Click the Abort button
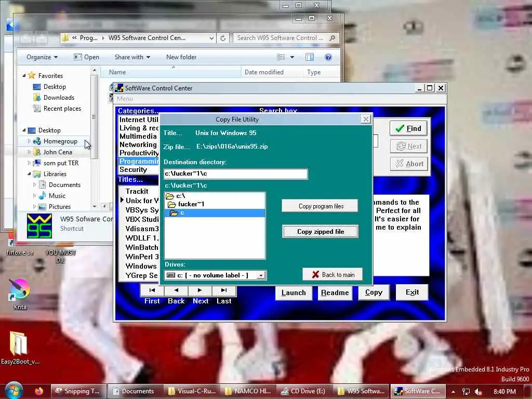Image resolution: width=532 pixels, height=399 pixels. coord(408,164)
